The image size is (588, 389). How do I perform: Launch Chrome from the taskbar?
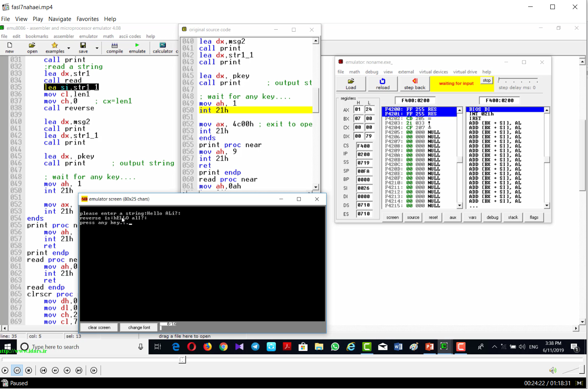point(224,347)
